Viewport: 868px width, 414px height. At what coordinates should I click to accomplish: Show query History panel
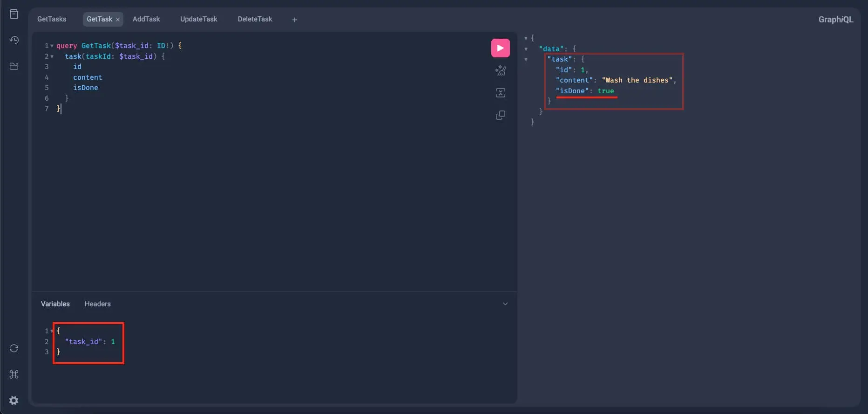(14, 40)
